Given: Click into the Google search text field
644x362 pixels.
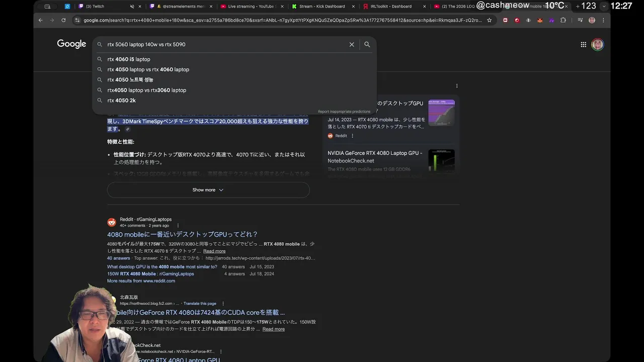Looking at the screenshot, I should coord(226,44).
